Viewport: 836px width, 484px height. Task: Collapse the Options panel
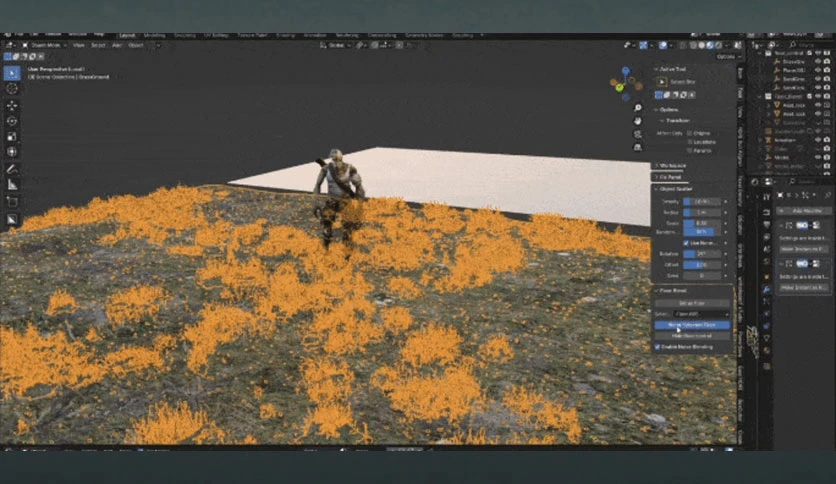click(x=656, y=110)
